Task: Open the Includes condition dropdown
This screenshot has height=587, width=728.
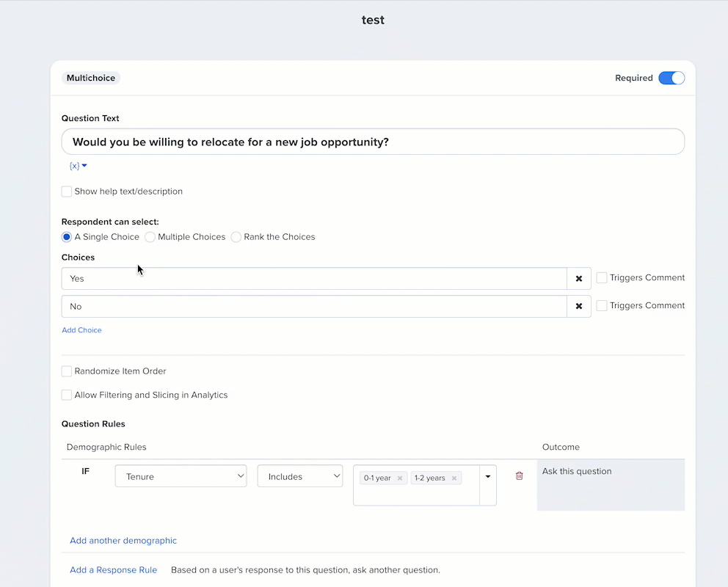Action: (x=299, y=476)
